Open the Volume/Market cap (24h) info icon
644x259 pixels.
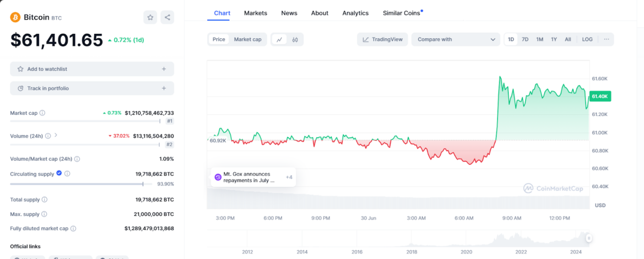pos(77,159)
